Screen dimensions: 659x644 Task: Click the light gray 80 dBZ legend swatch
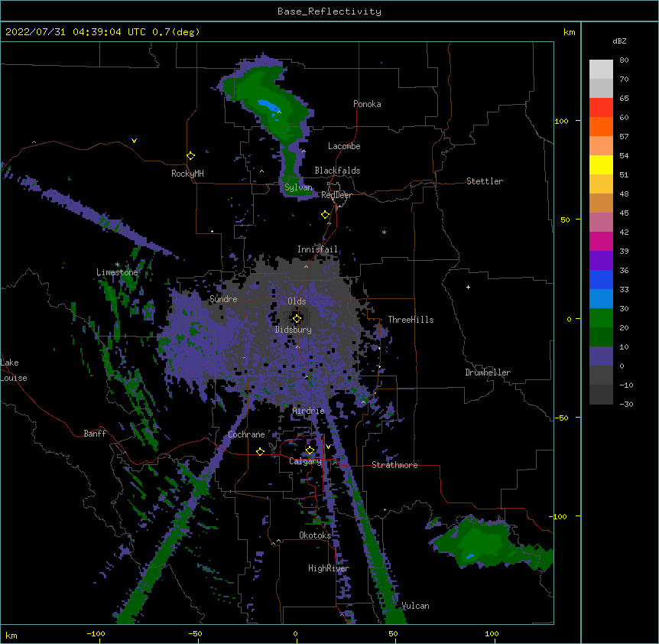601,69
